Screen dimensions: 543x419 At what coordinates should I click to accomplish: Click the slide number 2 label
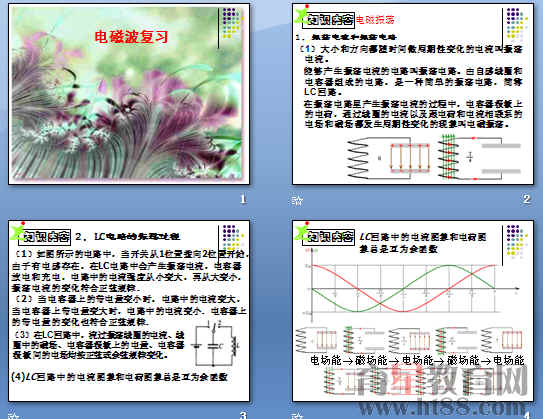click(526, 199)
